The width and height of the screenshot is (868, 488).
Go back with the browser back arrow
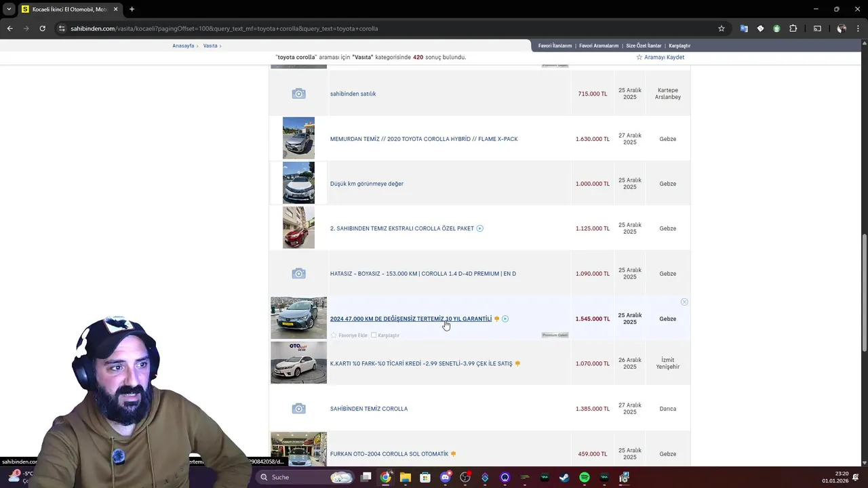(9, 28)
